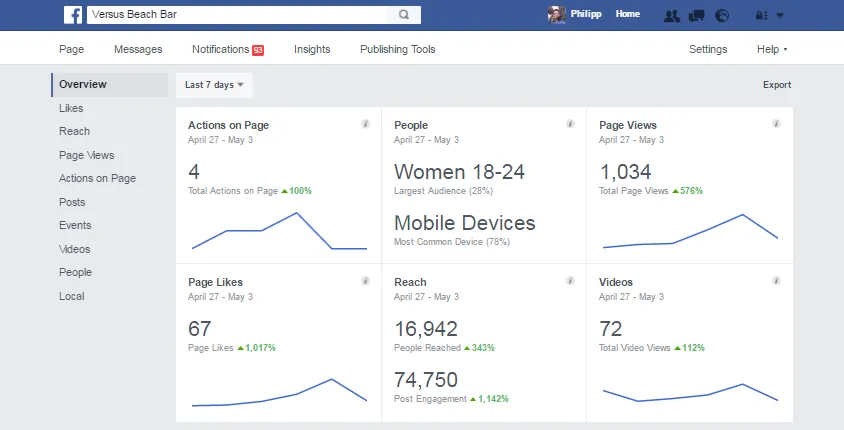Open page Settings
This screenshot has height=430, width=844.
pos(708,49)
